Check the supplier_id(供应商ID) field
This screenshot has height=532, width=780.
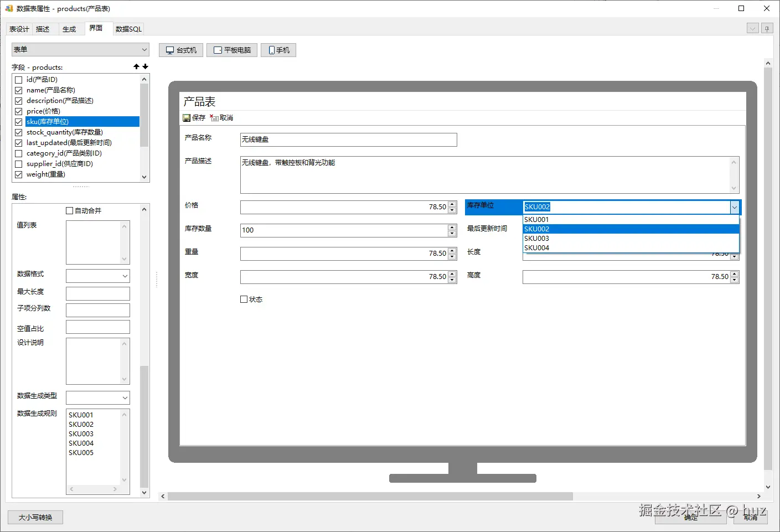click(18, 164)
